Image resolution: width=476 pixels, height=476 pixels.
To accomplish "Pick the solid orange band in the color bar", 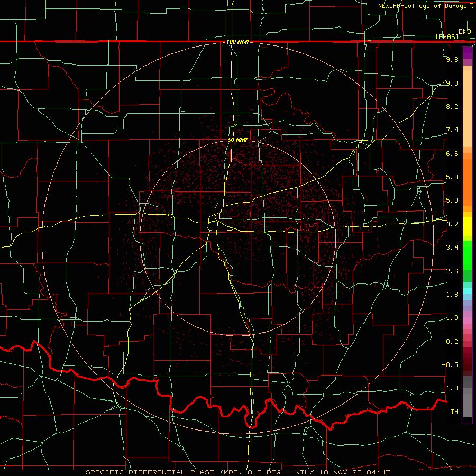I will click(467, 182).
